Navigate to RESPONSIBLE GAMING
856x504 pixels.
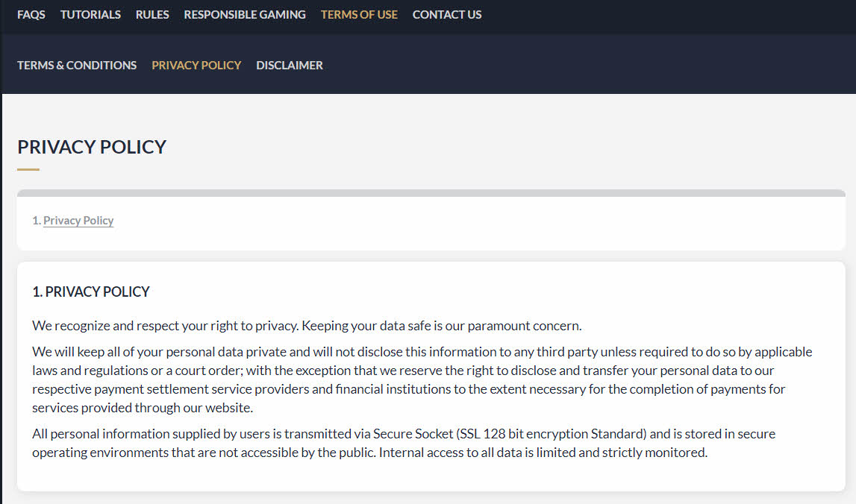pyautogui.click(x=245, y=14)
